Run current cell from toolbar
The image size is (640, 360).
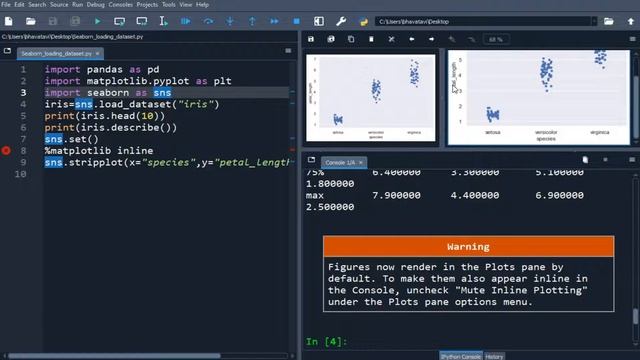coord(120,21)
